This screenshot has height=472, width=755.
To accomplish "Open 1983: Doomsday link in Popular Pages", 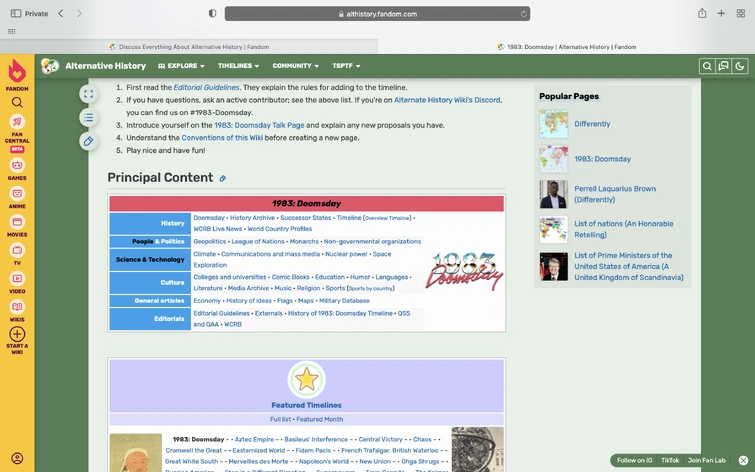I will tap(602, 159).
